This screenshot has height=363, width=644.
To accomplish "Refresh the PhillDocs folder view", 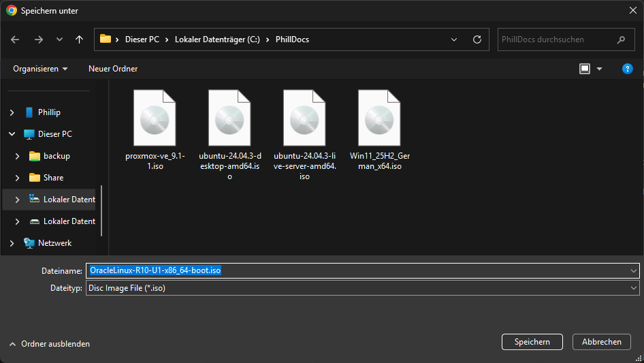I will [x=477, y=40].
